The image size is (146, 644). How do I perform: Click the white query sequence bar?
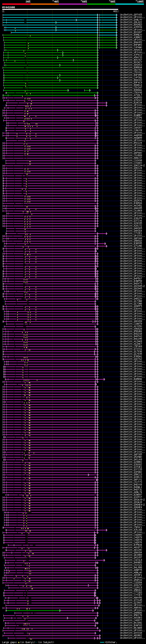click(x=60, y=10)
